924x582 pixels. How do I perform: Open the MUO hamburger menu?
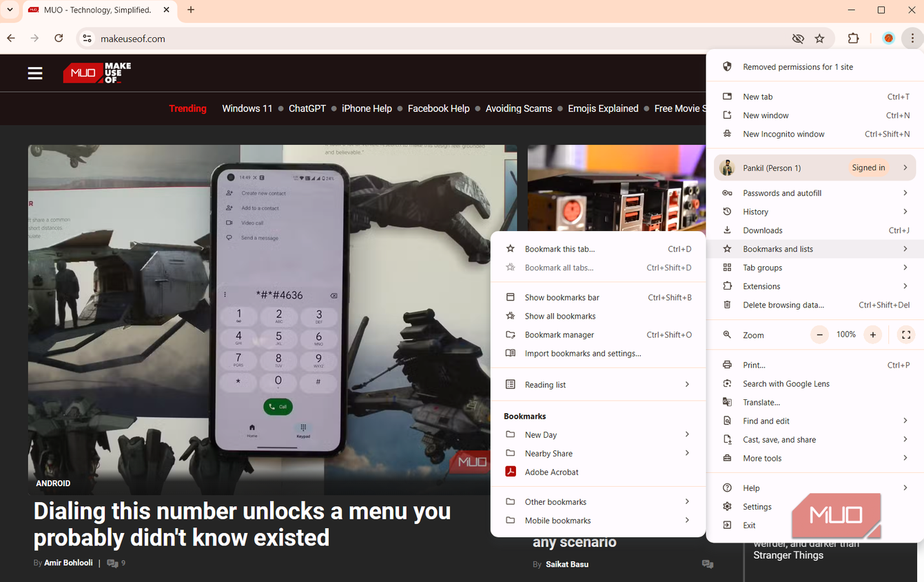pyautogui.click(x=35, y=73)
